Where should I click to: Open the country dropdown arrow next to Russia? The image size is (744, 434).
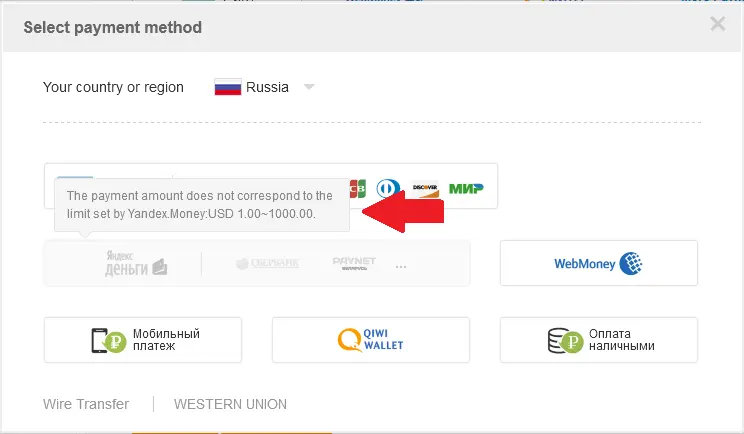309,87
